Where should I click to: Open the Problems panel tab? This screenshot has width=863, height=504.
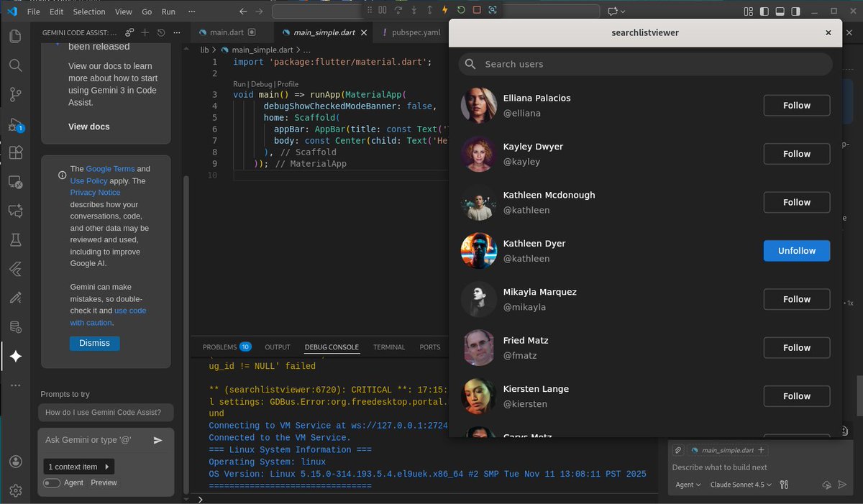[227, 347]
